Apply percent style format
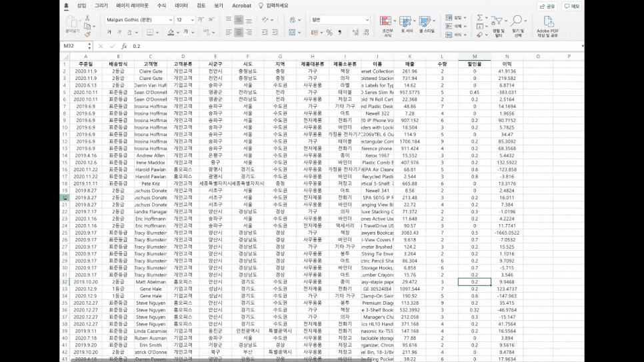Viewport: 644px width, 362px height. tap(329, 32)
